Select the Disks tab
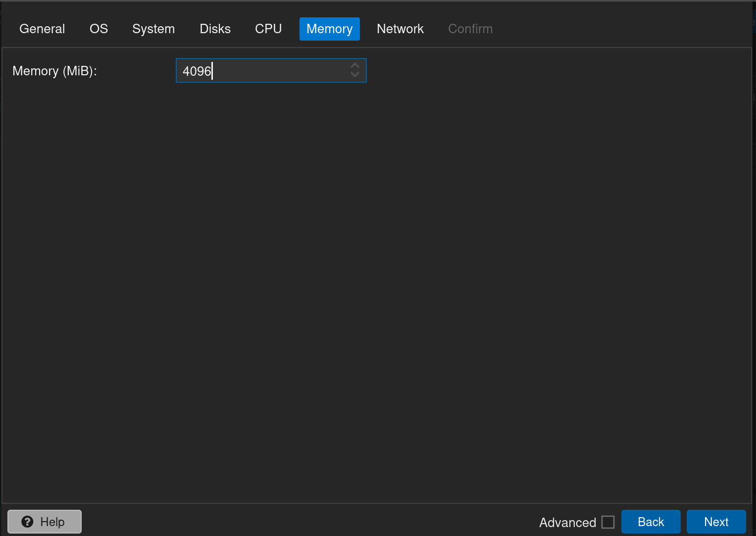Viewport: 756px width, 536px height. pyautogui.click(x=215, y=29)
